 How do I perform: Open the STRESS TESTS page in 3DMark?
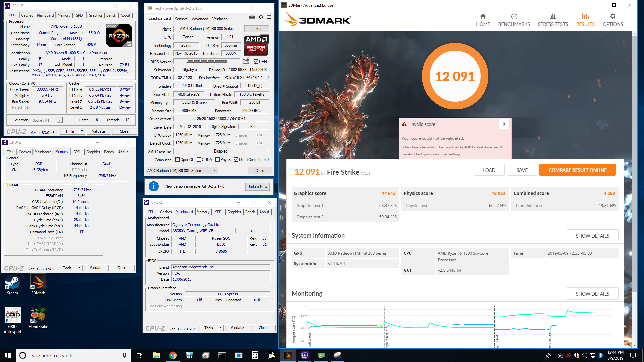tap(553, 20)
